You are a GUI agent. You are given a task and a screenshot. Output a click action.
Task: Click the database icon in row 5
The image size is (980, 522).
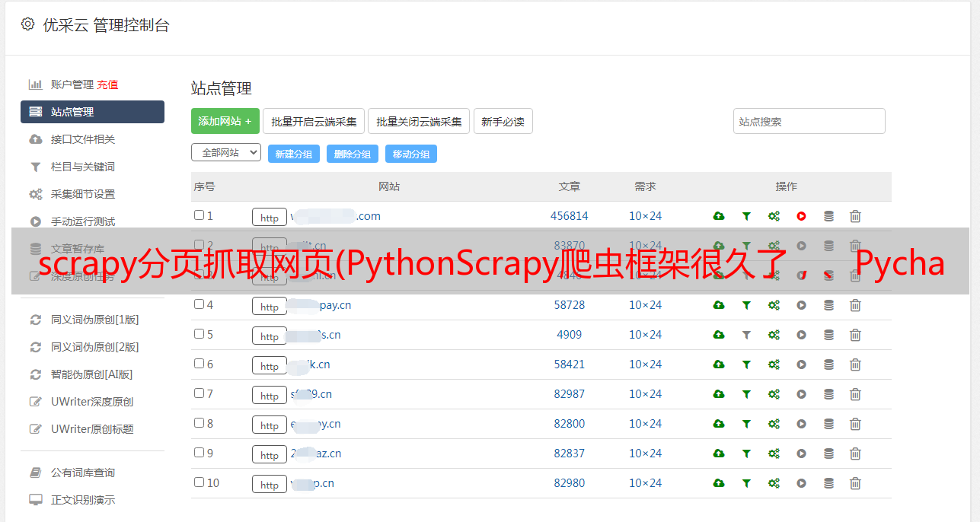(x=828, y=335)
